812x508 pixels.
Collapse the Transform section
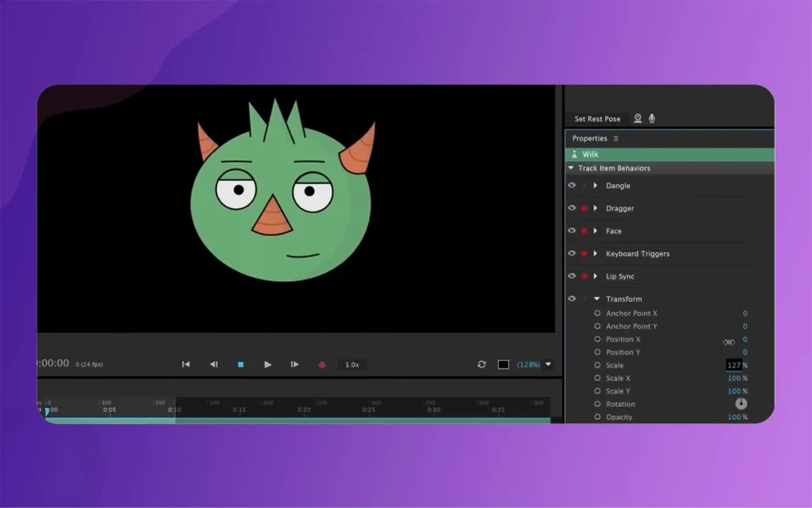[x=596, y=299]
